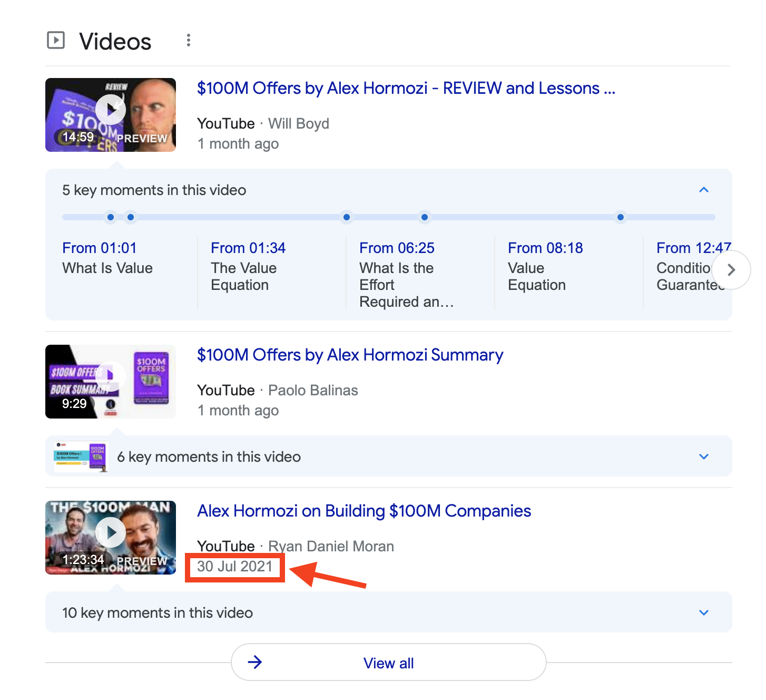This screenshot has height=700, width=766.
Task: Jump to 'From 06:25' key moment
Action: (x=397, y=248)
